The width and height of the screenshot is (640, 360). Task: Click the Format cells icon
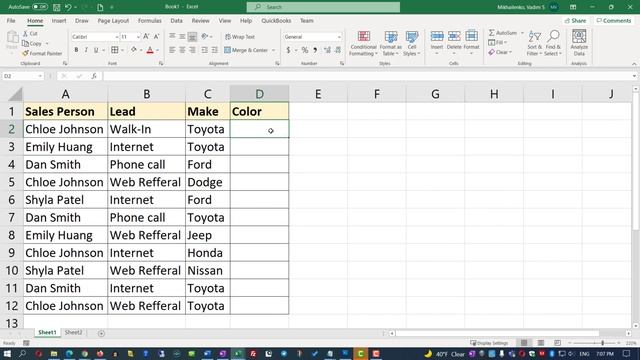tap(471, 36)
